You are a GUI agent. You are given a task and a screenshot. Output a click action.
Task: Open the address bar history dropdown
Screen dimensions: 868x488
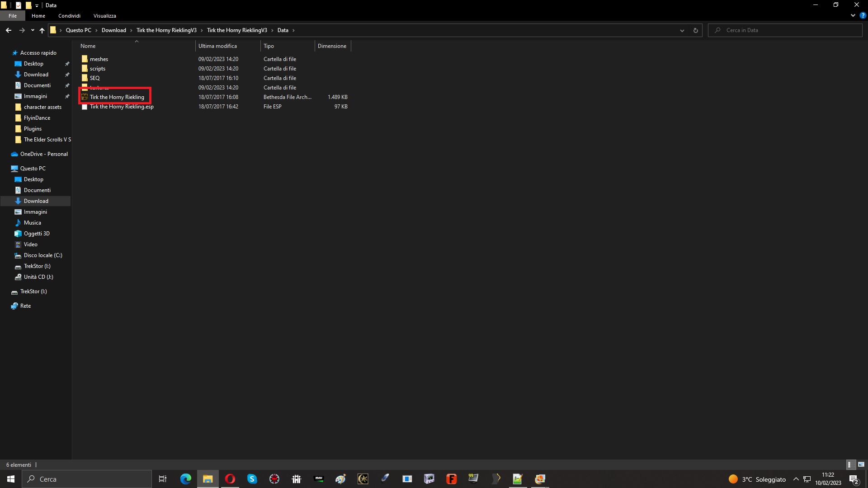coord(682,30)
